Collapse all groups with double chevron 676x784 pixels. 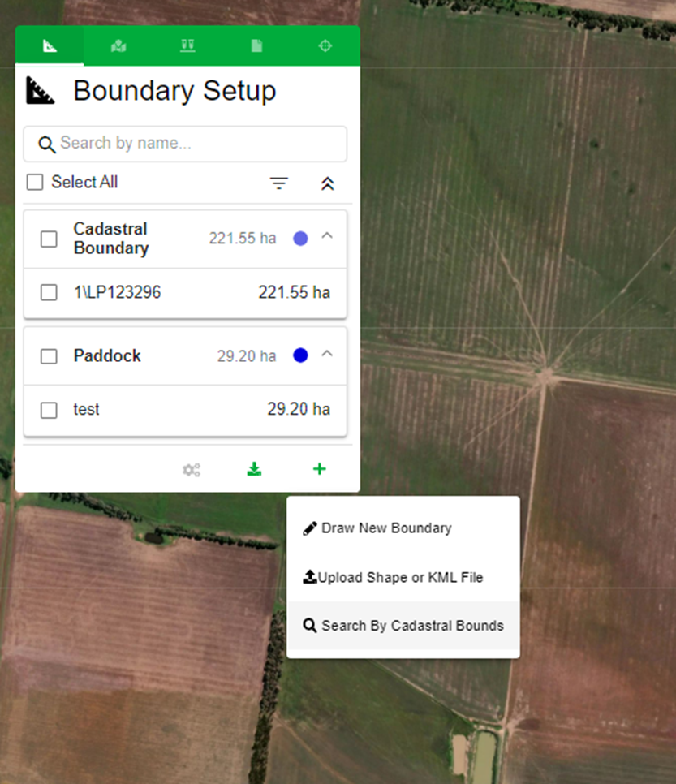tap(327, 183)
